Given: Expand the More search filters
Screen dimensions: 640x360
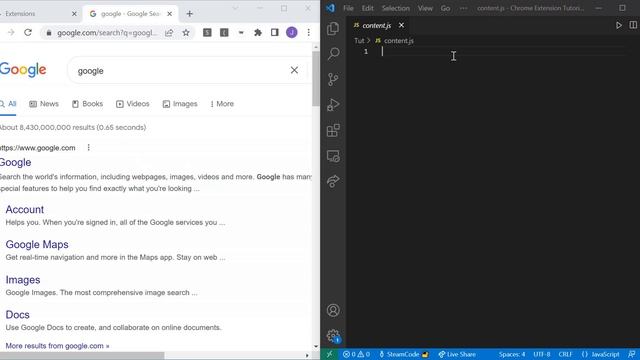Looking at the screenshot, I should (222, 104).
